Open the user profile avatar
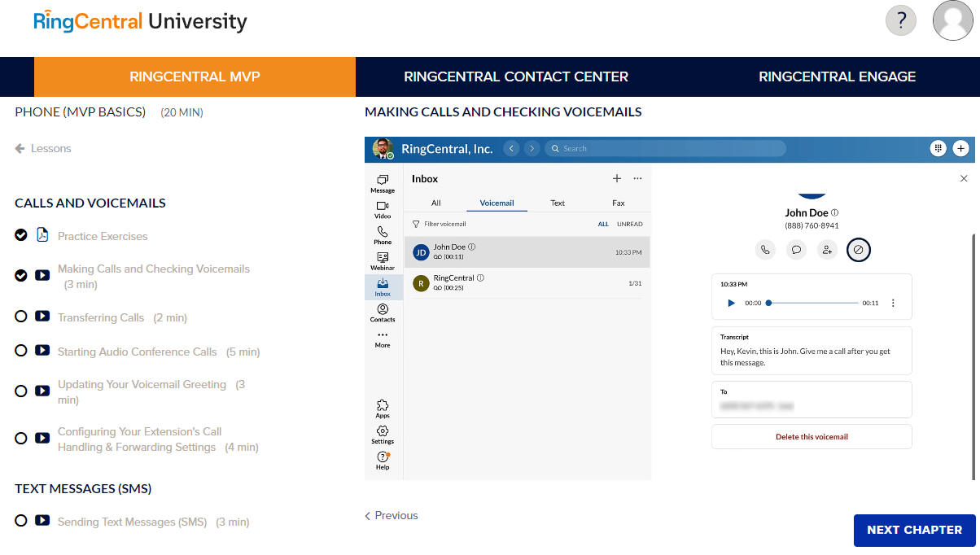This screenshot has height=555, width=980. point(952,20)
